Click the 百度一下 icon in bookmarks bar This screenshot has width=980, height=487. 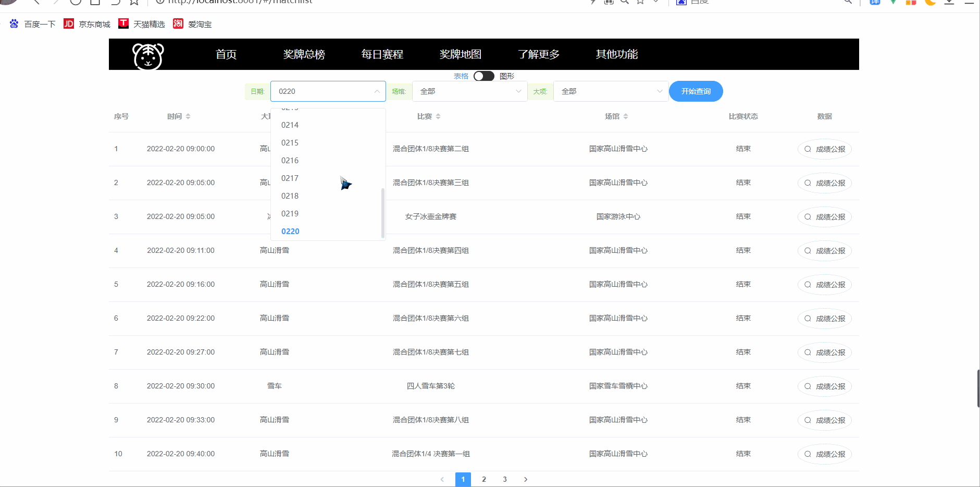14,23
